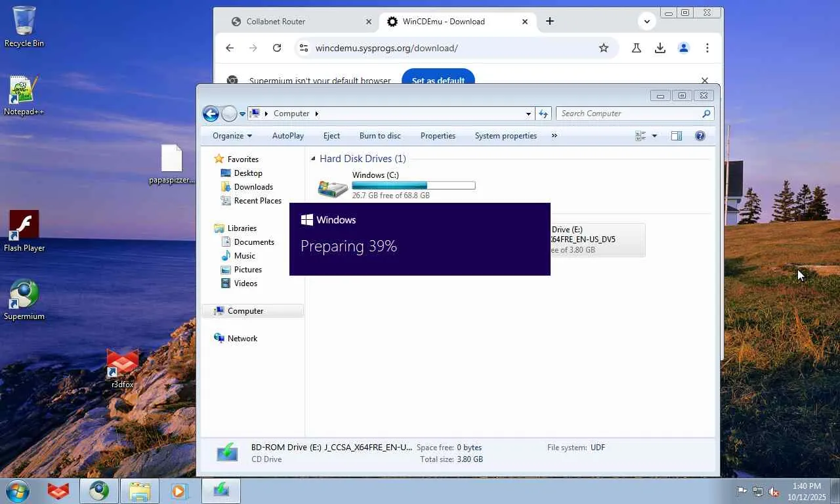The width and height of the screenshot is (840, 504).
Task: View site information icon in address bar
Action: click(303, 48)
